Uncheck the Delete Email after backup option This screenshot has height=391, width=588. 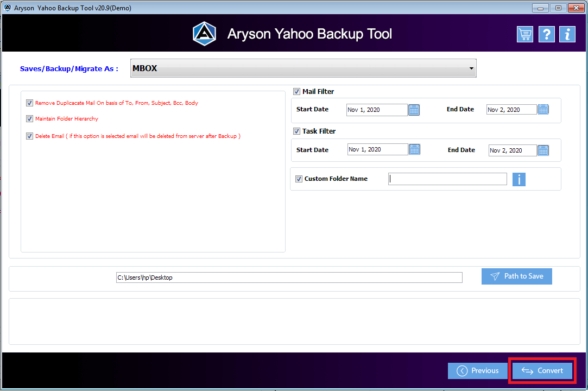29,136
